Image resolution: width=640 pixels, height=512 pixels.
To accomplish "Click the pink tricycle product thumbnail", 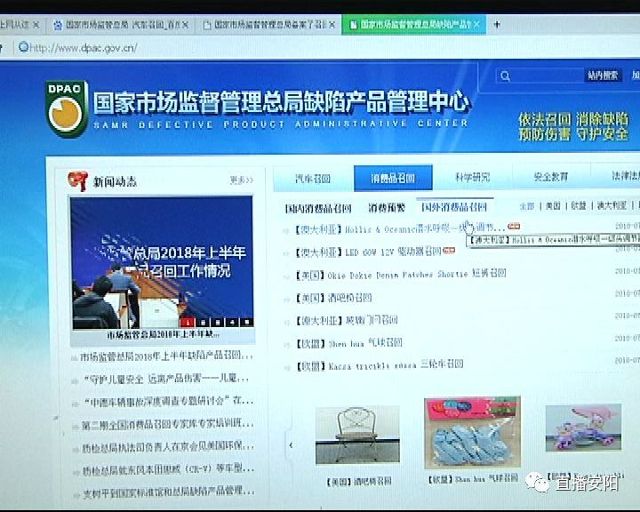I will pyautogui.click(x=583, y=427).
